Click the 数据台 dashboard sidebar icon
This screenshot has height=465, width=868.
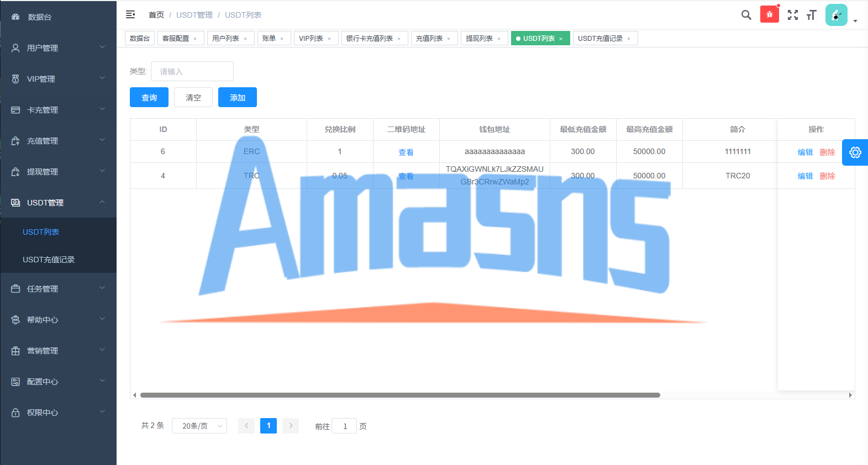click(x=15, y=17)
